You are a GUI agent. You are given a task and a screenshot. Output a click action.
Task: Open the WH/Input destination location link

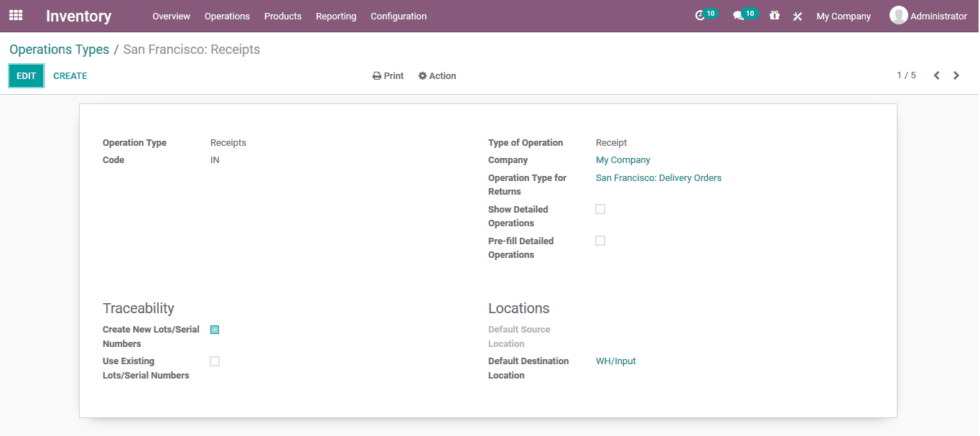pyautogui.click(x=615, y=361)
